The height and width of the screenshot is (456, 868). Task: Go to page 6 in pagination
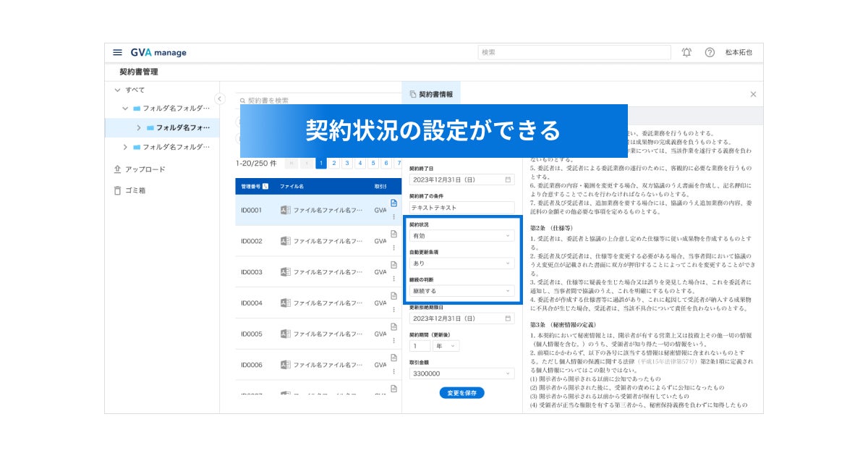coord(386,164)
